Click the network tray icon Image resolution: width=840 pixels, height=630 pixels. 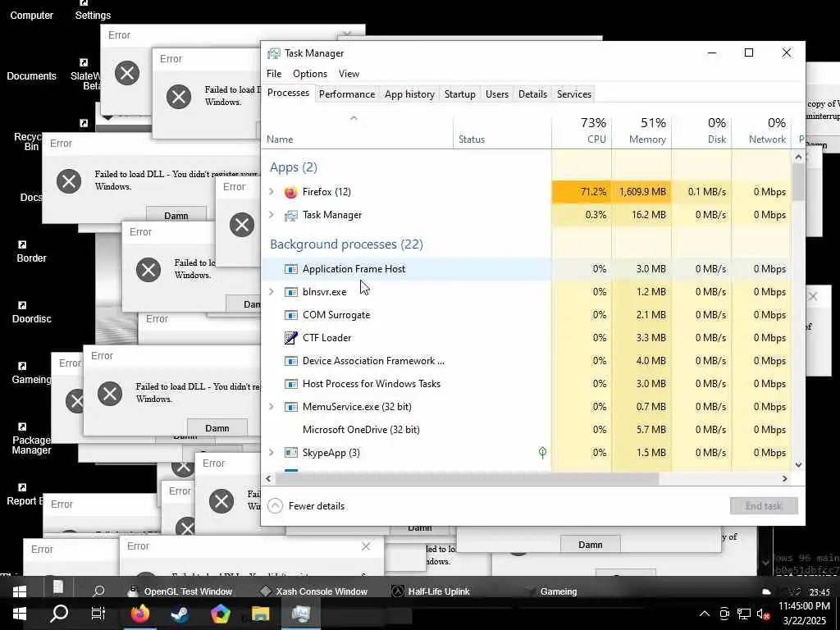743,614
